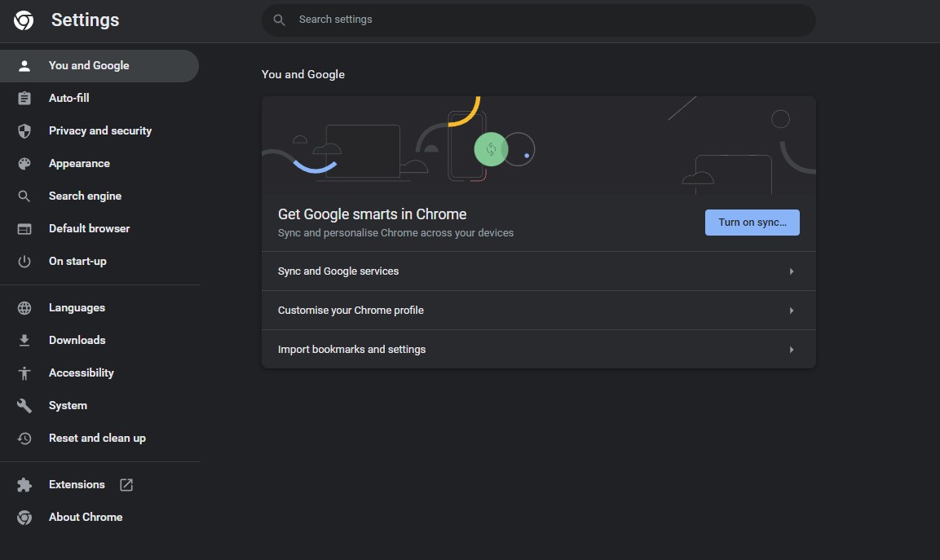The image size is (940, 560).
Task: Click the Chrome logo beside Settings title
Action: (x=24, y=20)
